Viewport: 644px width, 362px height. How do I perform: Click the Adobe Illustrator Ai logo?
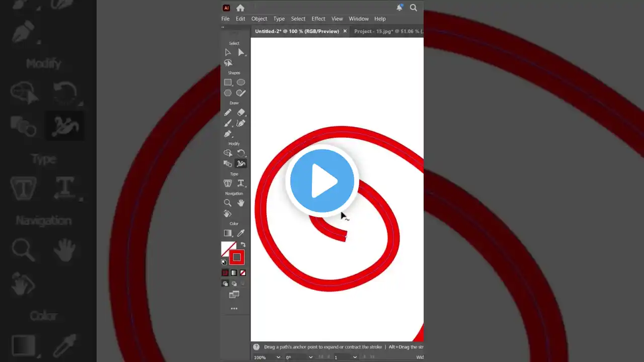(226, 8)
